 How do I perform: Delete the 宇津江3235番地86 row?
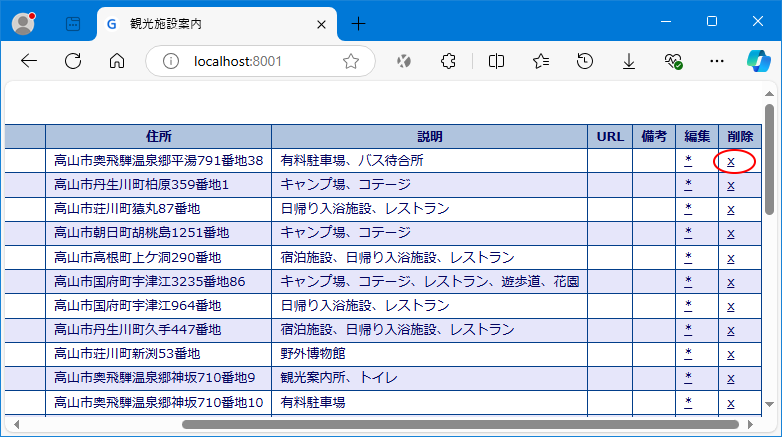pos(731,282)
